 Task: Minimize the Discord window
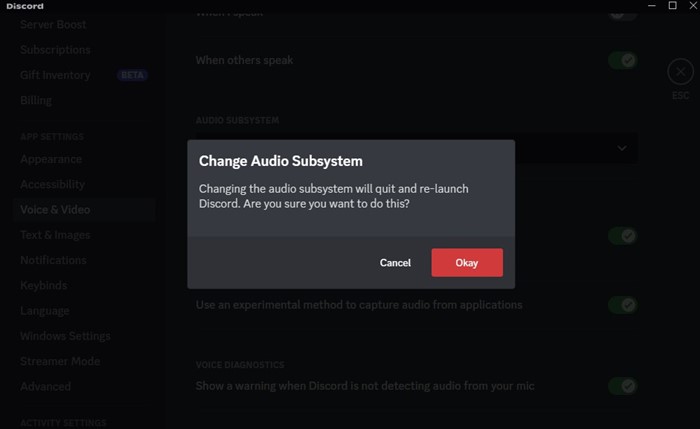[652, 5]
